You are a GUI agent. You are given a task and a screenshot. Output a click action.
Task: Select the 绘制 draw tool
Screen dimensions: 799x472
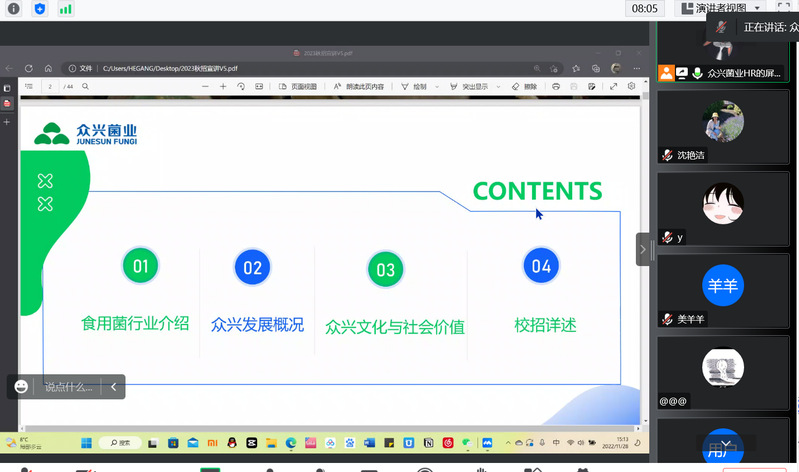coord(414,87)
